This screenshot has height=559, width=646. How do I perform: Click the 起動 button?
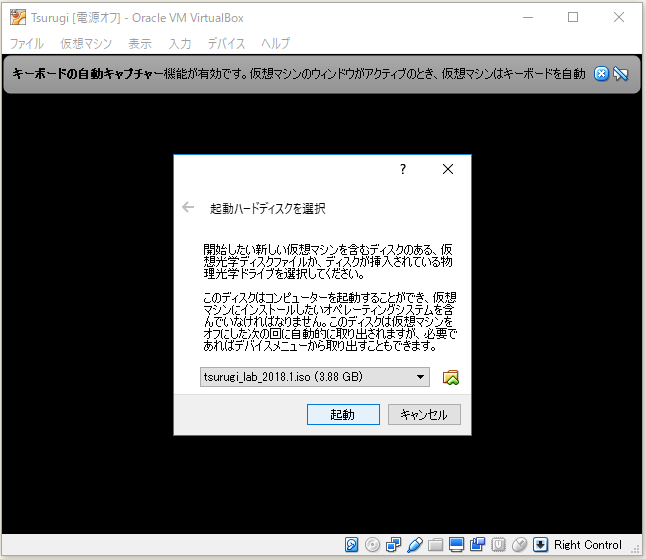click(x=343, y=414)
